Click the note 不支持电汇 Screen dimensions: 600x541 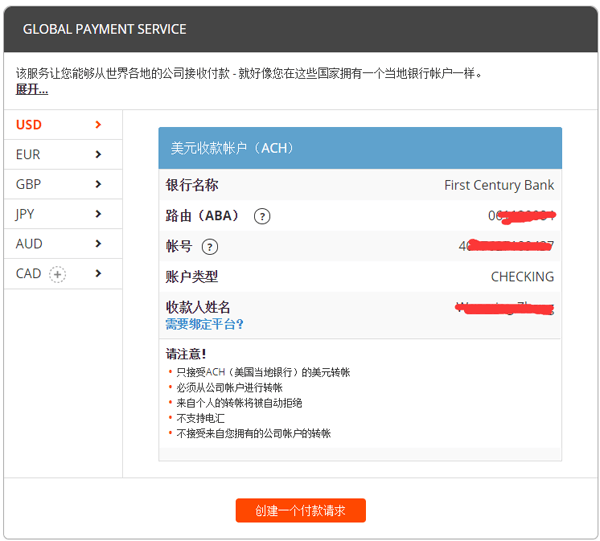200,418
